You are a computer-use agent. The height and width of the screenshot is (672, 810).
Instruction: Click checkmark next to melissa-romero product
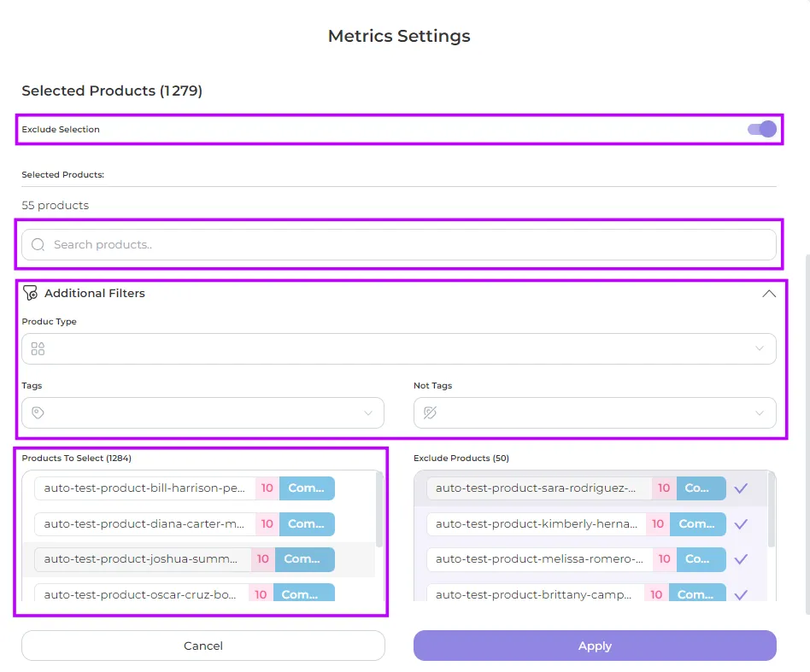tap(741, 559)
